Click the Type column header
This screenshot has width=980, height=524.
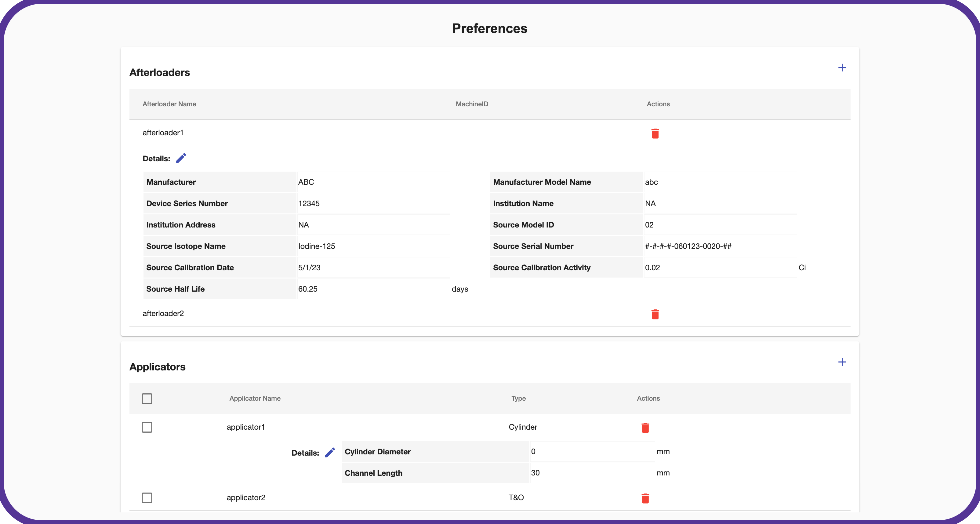(x=518, y=398)
